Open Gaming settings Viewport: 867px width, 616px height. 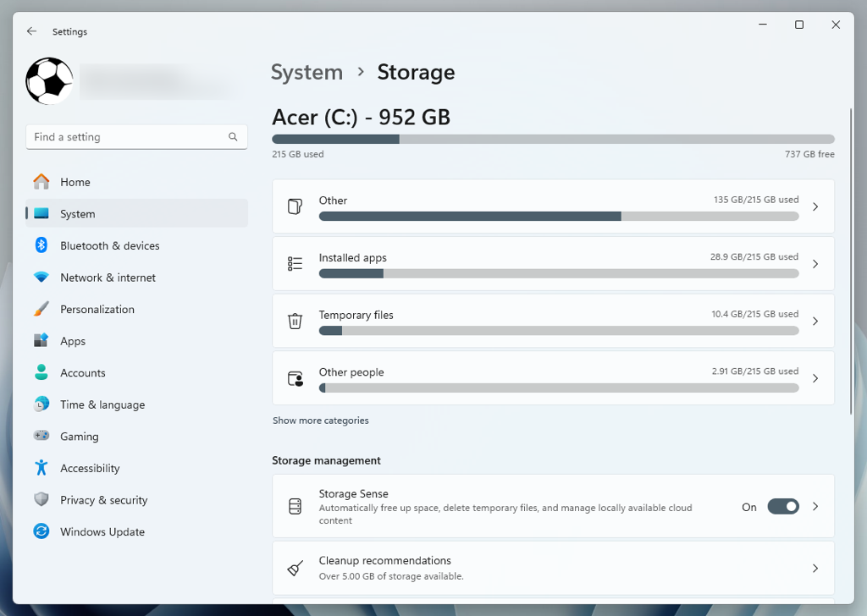click(136, 436)
